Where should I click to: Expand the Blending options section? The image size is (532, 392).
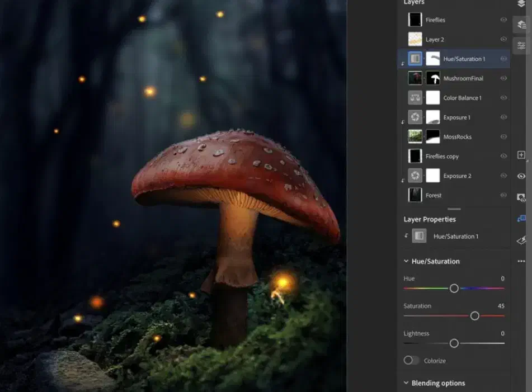click(x=406, y=383)
